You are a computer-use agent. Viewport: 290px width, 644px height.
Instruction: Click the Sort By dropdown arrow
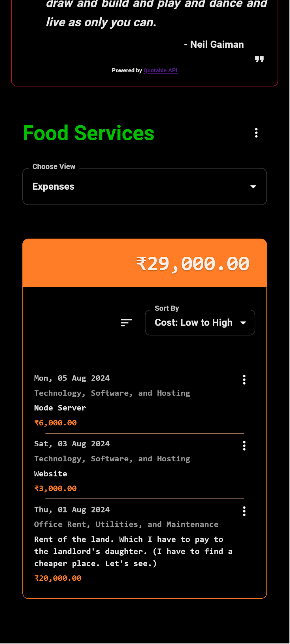pyautogui.click(x=243, y=323)
